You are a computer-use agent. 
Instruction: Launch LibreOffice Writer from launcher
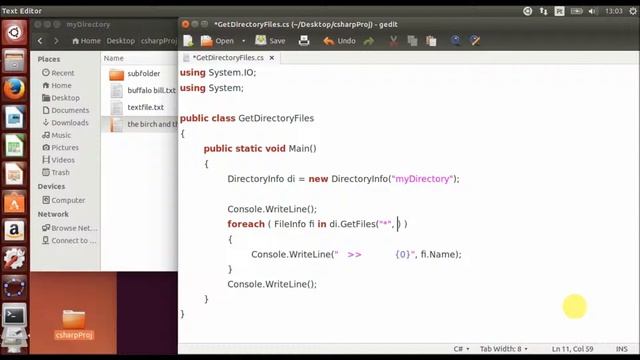click(x=14, y=118)
